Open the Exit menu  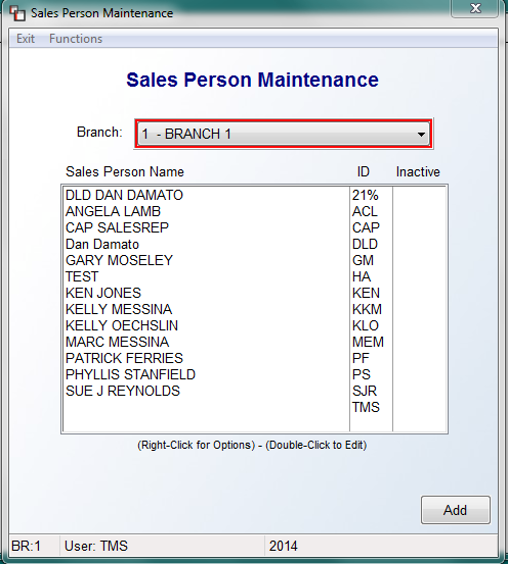pyautogui.click(x=25, y=38)
